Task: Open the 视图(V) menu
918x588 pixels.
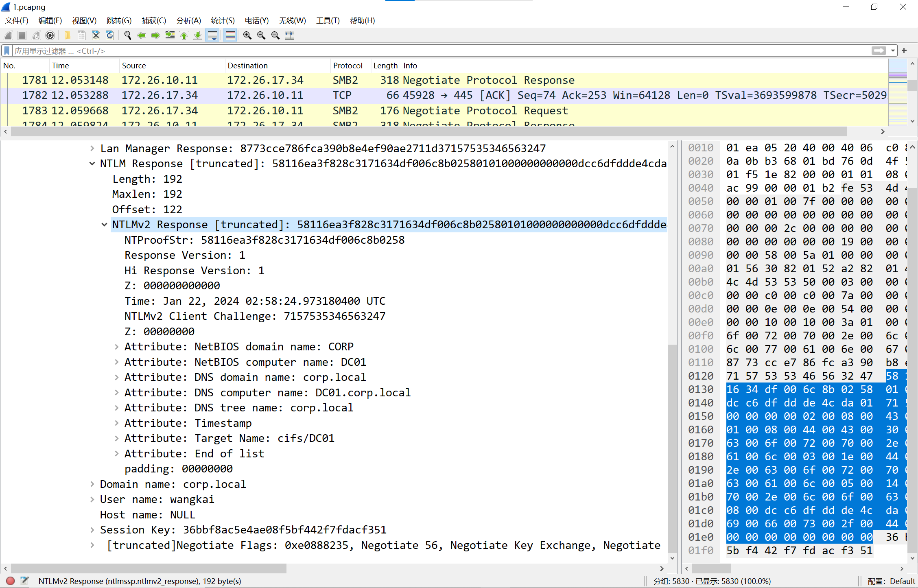Action: tap(84, 20)
